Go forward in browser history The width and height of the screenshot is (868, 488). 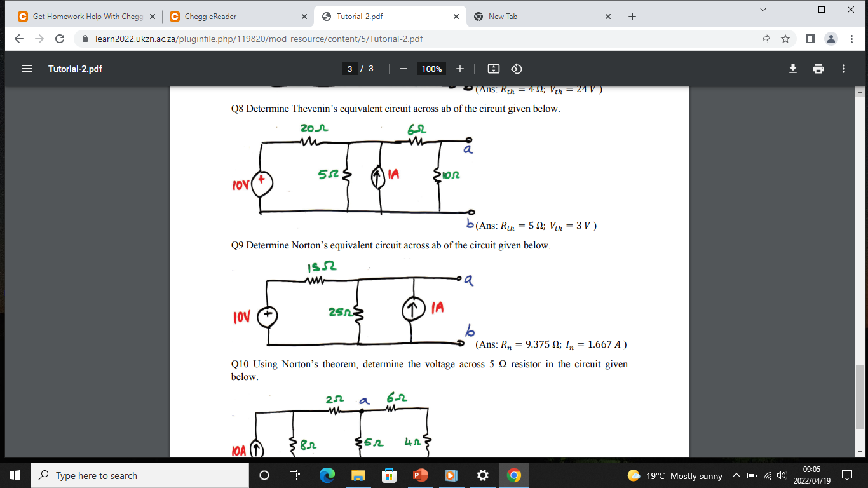[x=39, y=39]
